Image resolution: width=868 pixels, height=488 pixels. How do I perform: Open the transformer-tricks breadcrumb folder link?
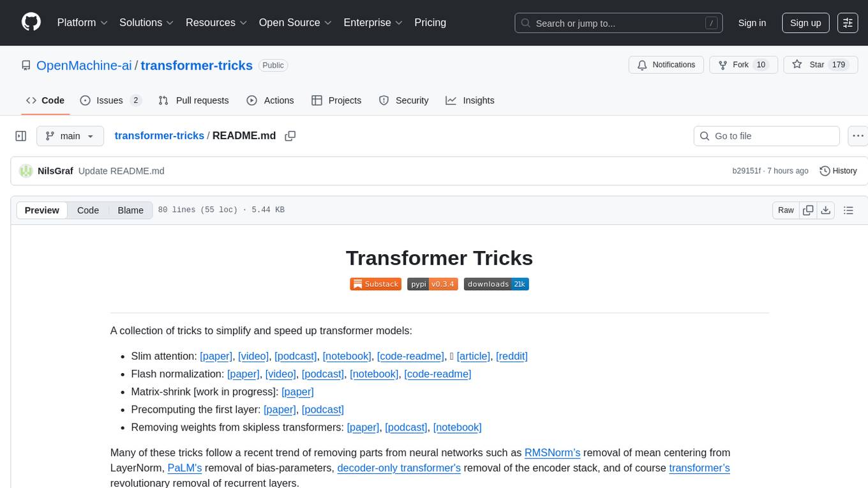pos(160,136)
